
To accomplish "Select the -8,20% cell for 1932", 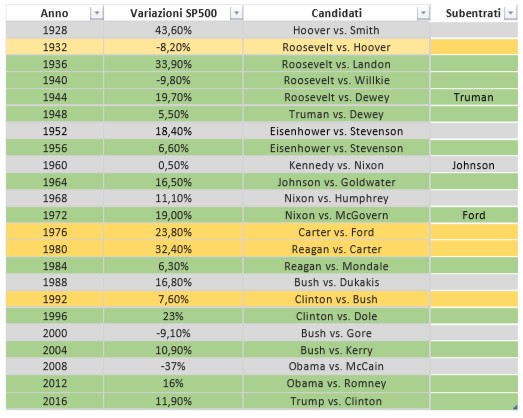I will point(173,47).
